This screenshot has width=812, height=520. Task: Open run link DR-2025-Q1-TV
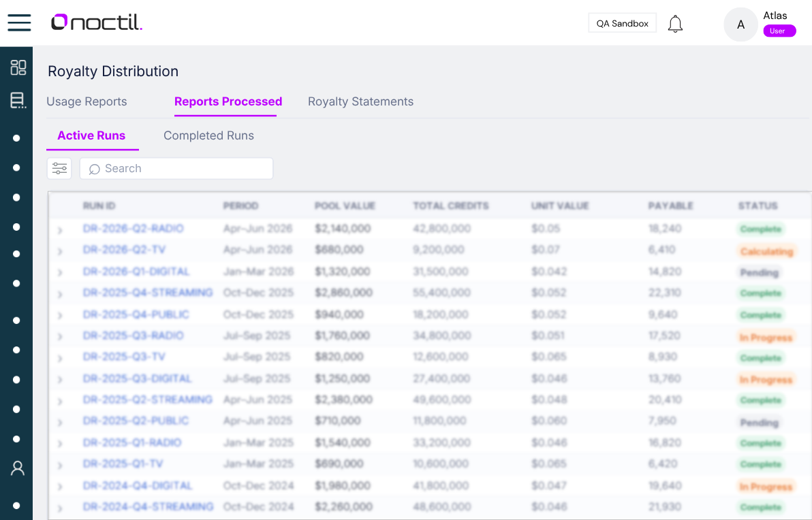[x=123, y=464]
